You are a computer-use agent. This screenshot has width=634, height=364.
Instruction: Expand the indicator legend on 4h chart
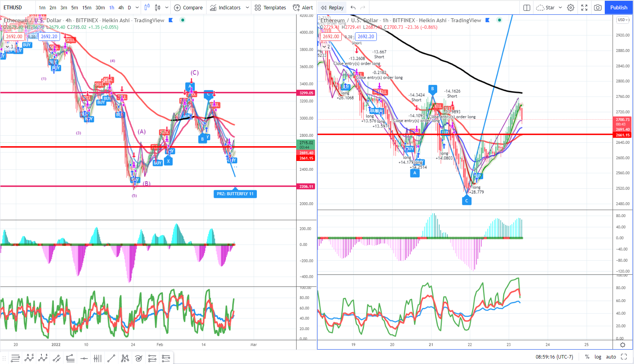pos(9,46)
